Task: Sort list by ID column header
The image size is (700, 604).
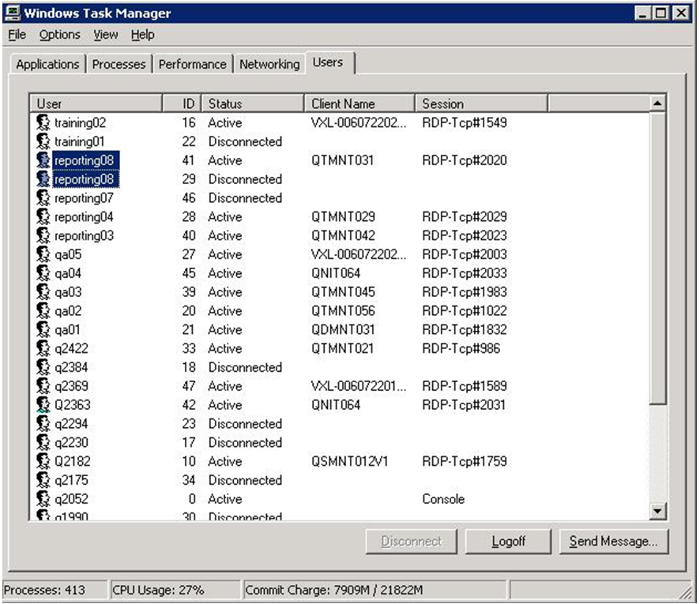Action: [182, 103]
